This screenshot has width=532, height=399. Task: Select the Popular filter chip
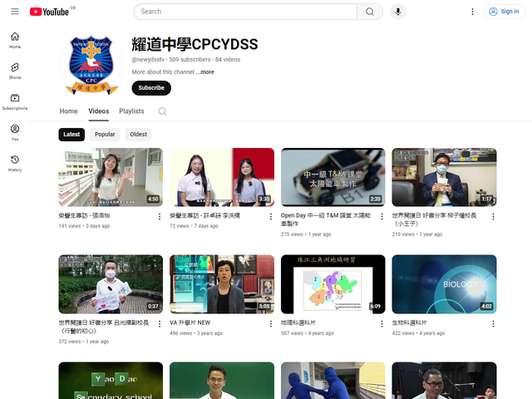point(105,134)
